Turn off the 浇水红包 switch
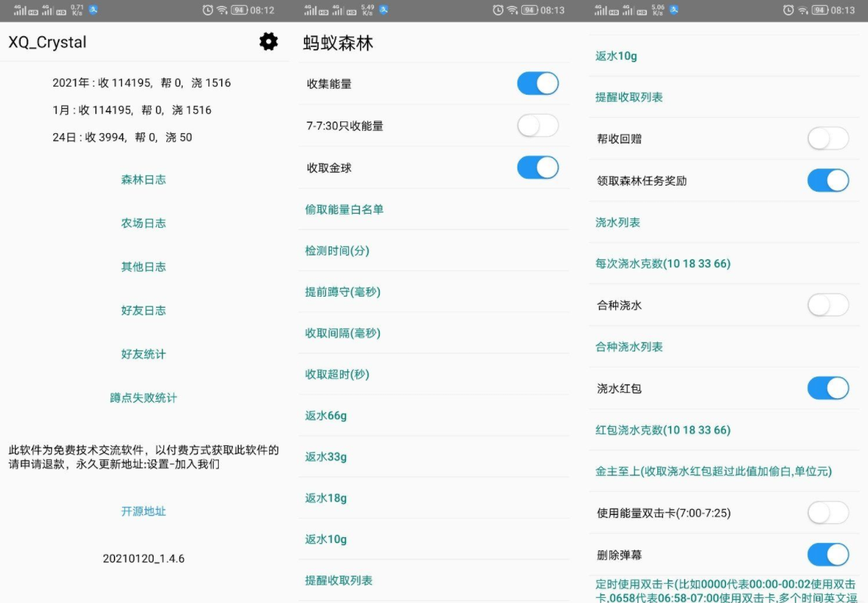 (x=828, y=388)
